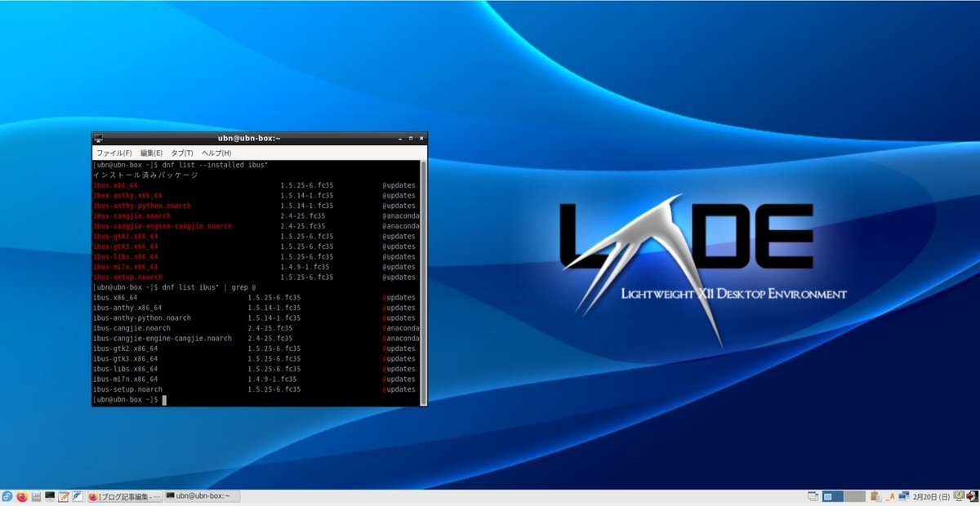Switch to the ブログ記事編集 Firefox taskbar button

coord(125,496)
